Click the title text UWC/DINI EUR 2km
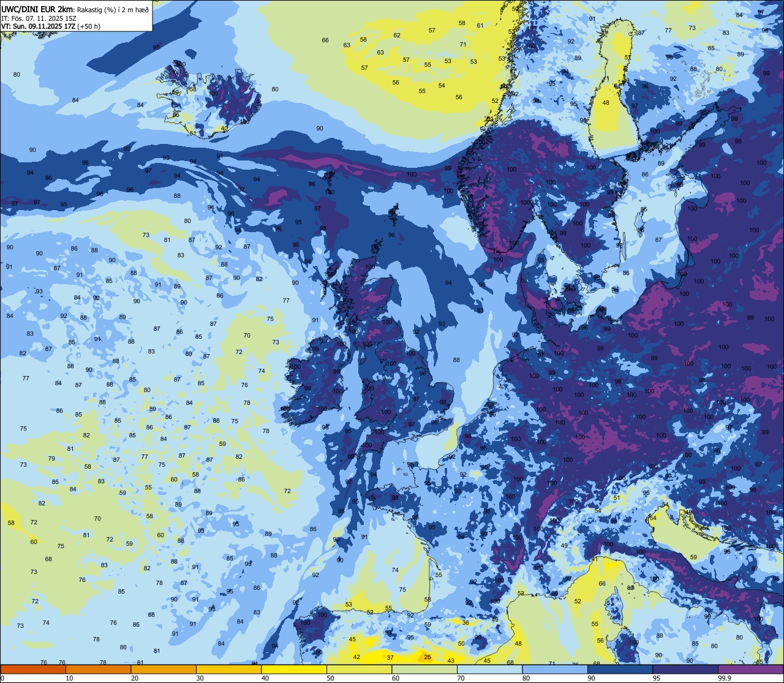This screenshot has width=784, height=683. (x=37, y=9)
